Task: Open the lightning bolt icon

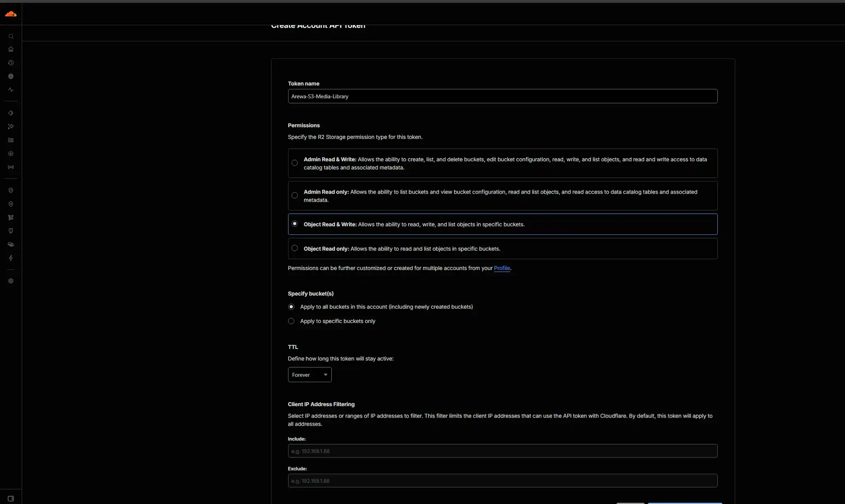Action: tap(11, 258)
